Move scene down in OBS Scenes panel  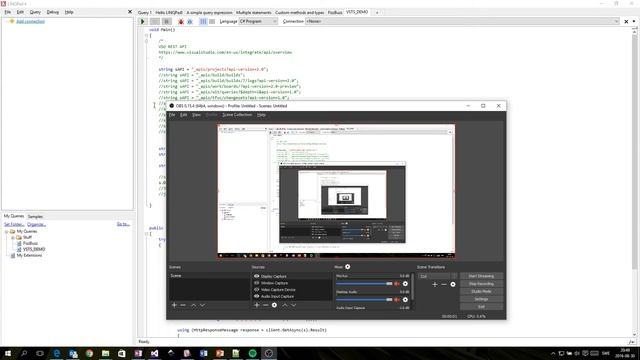[x=202, y=305]
